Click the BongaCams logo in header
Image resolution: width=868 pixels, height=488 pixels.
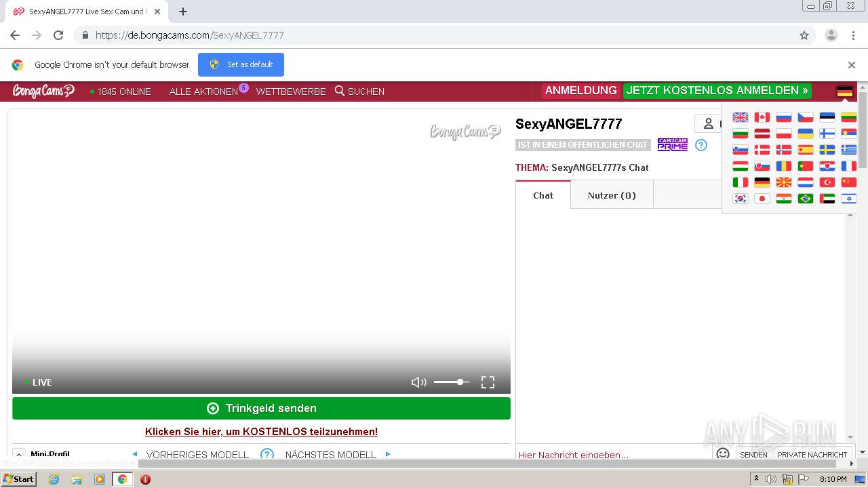coord(43,91)
